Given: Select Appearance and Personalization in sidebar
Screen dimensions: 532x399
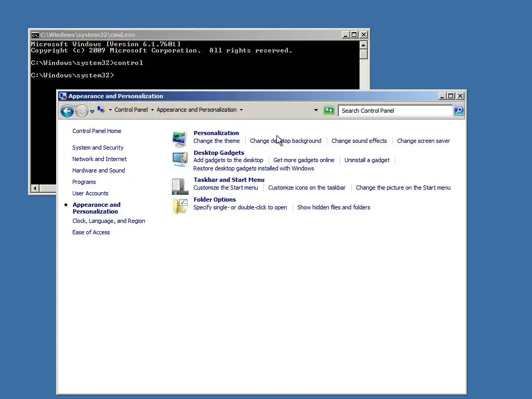Looking at the screenshot, I should pos(96,208).
